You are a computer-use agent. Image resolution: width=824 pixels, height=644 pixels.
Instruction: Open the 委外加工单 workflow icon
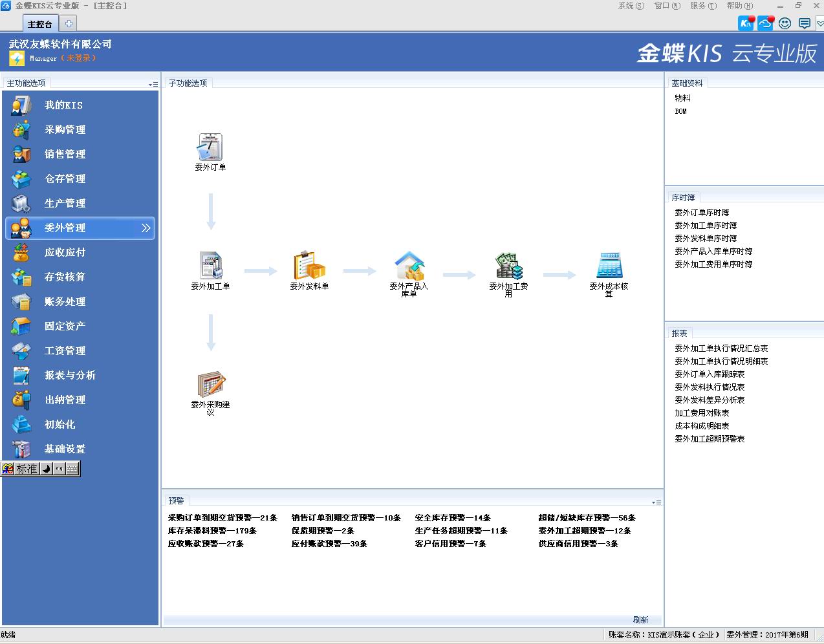tap(210, 266)
